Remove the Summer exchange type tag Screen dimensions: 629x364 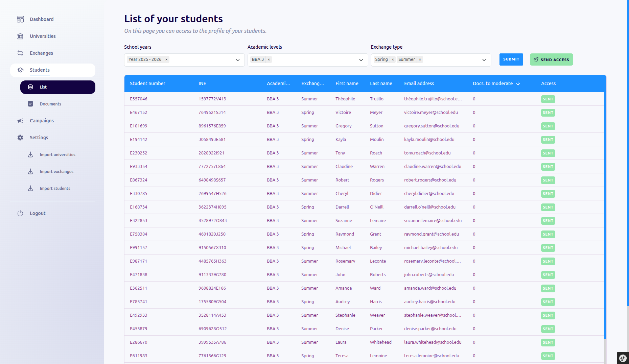click(420, 59)
